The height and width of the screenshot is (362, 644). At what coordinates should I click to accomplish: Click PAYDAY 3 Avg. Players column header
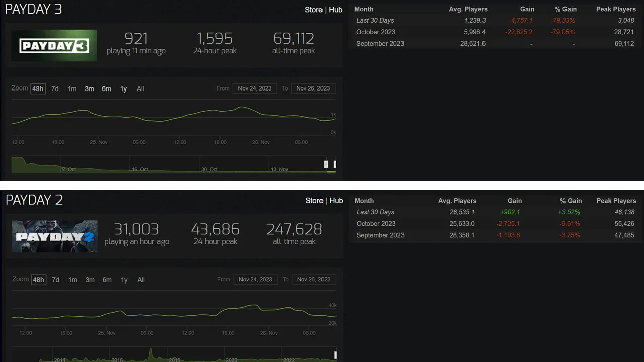pyautogui.click(x=468, y=9)
